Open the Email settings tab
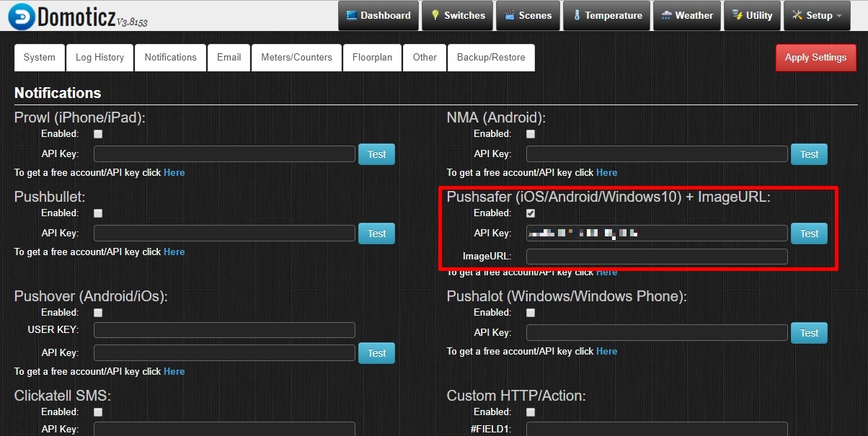868x436 pixels. (x=229, y=58)
